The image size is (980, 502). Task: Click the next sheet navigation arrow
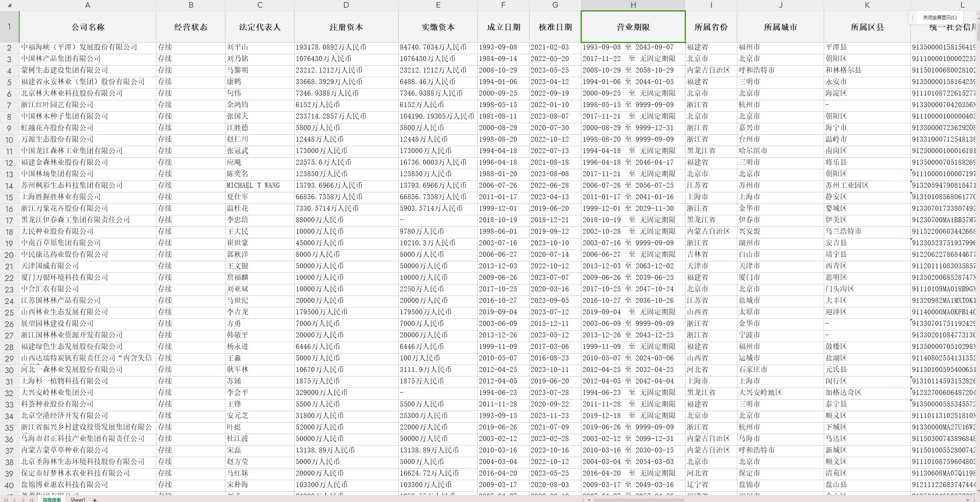pyautogui.click(x=23, y=500)
